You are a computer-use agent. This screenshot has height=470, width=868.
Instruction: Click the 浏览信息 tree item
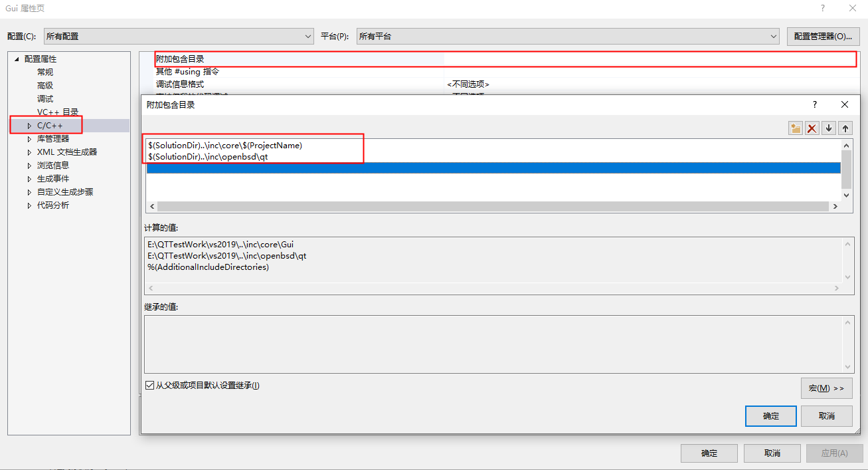click(x=53, y=165)
